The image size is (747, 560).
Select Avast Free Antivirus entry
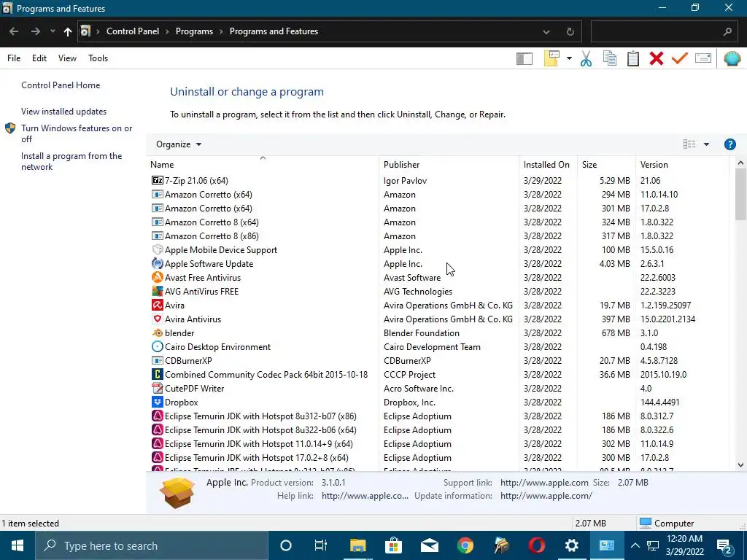coord(438,278)
